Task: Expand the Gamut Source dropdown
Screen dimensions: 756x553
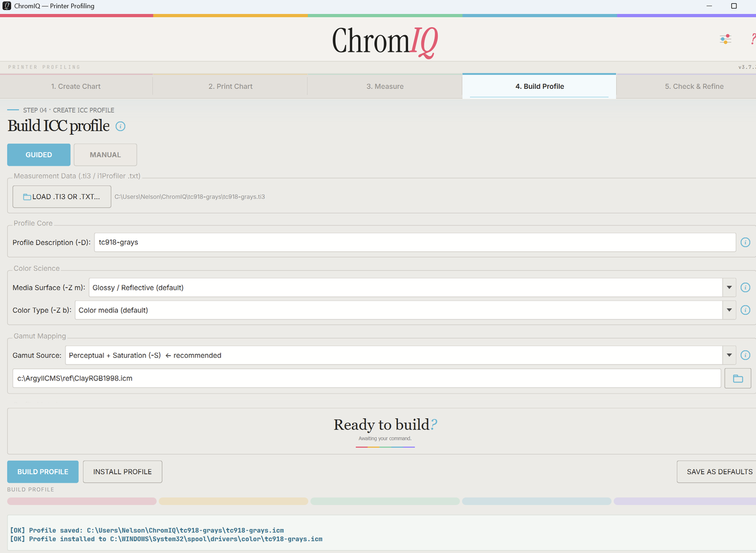Action: pyautogui.click(x=730, y=355)
